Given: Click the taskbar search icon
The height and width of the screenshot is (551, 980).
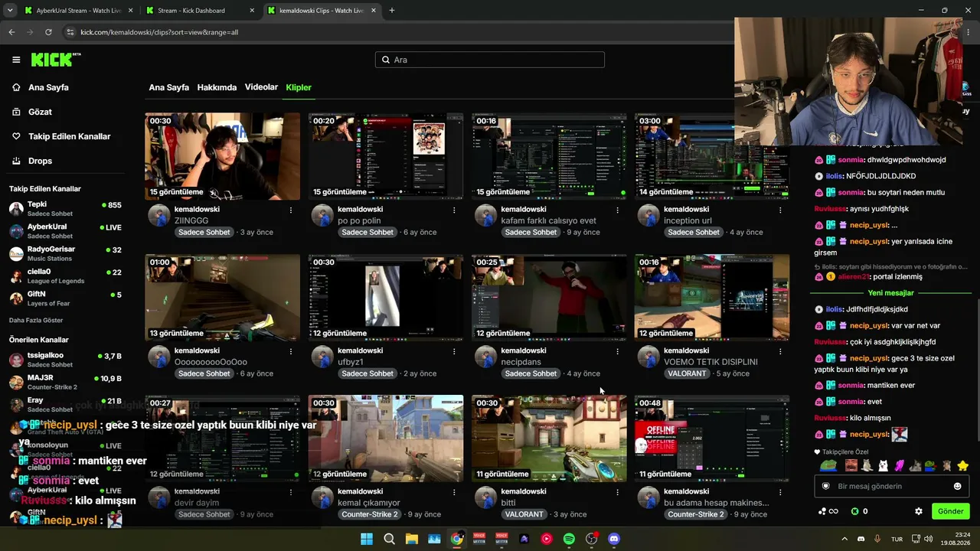Looking at the screenshot, I should tap(389, 539).
